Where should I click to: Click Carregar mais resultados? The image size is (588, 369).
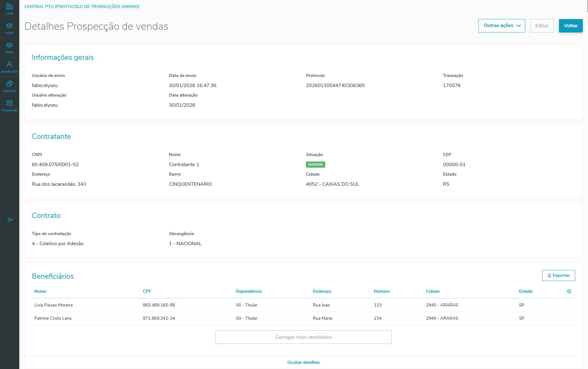[x=303, y=337]
